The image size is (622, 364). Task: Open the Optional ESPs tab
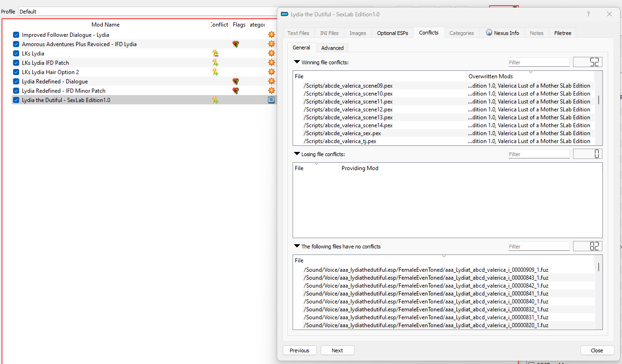click(x=392, y=33)
